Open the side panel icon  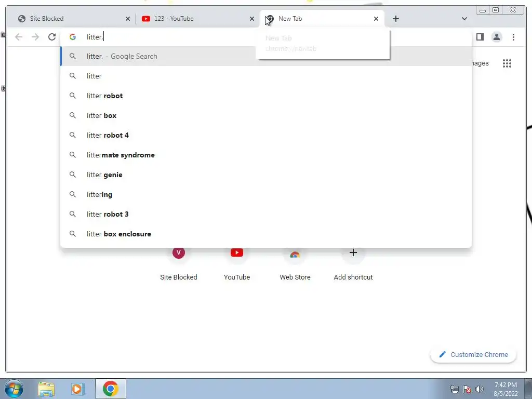click(480, 37)
